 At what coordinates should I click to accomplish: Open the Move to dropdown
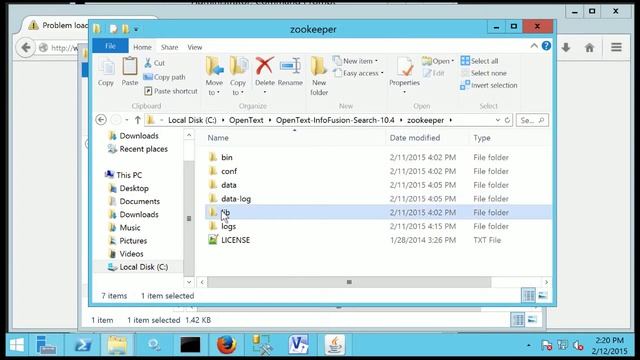[214, 77]
